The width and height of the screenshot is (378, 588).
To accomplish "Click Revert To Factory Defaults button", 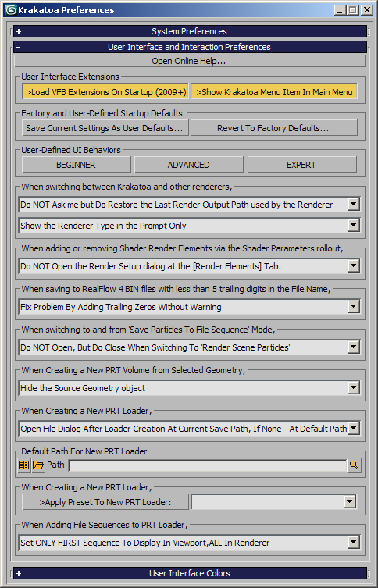I will point(274,128).
